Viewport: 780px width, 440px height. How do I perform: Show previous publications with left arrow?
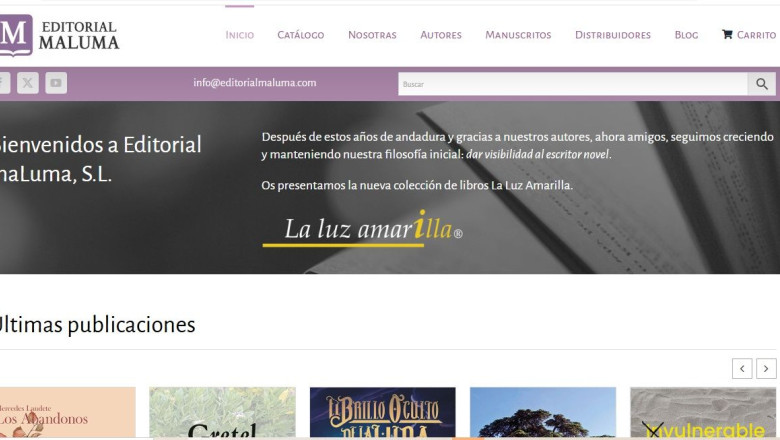pos(742,368)
